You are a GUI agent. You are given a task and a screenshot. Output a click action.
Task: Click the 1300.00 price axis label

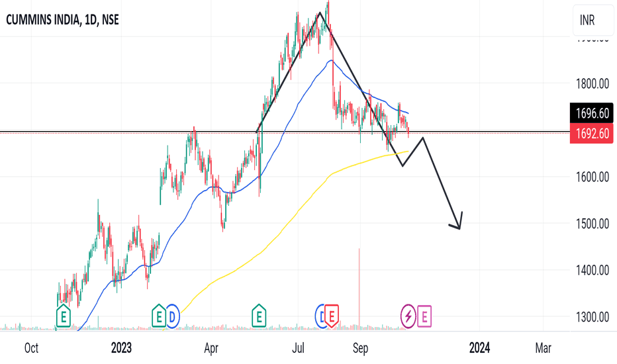coord(593,317)
